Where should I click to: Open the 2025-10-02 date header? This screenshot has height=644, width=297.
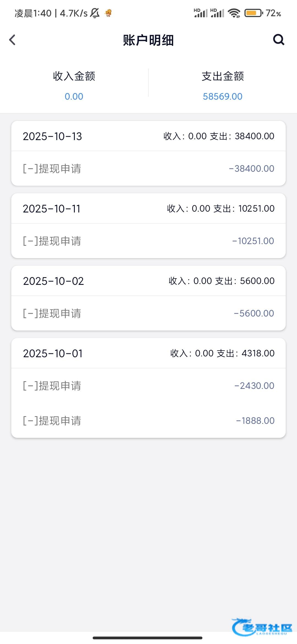coord(148,281)
